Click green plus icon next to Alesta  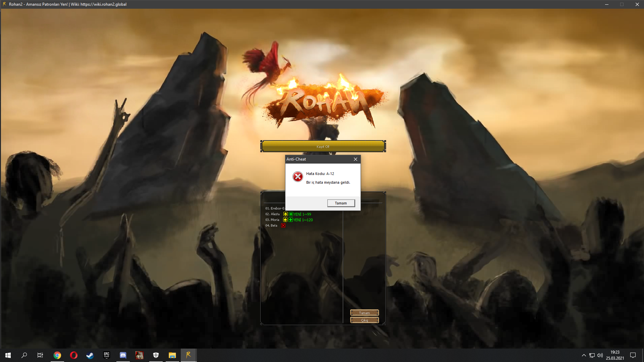[x=291, y=214]
